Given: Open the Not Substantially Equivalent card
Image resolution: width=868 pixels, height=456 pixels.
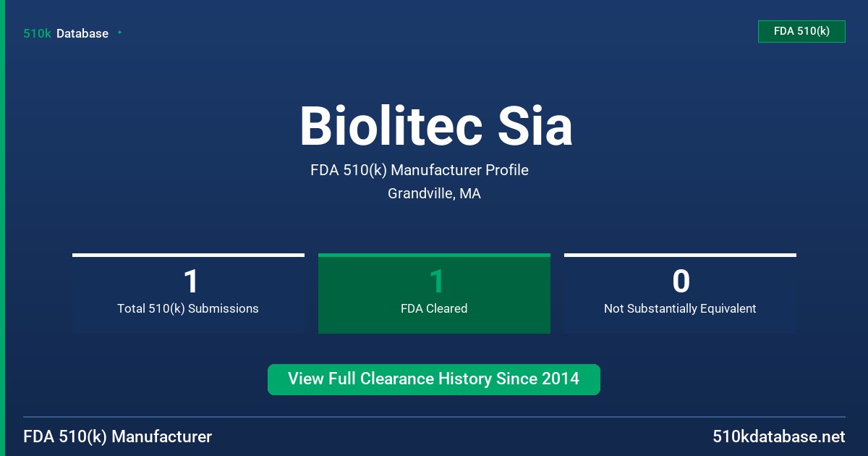Looking at the screenshot, I should [x=680, y=293].
